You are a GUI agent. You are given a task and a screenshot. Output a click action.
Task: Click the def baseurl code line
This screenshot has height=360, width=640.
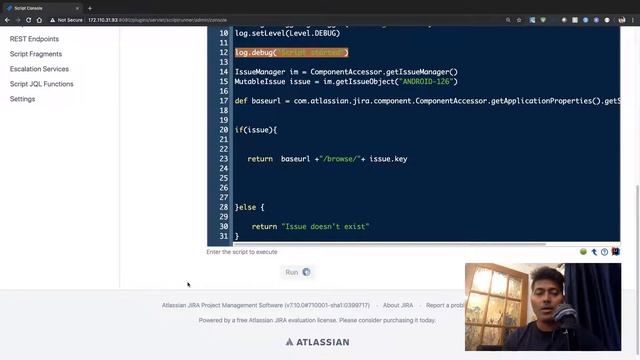427,101
